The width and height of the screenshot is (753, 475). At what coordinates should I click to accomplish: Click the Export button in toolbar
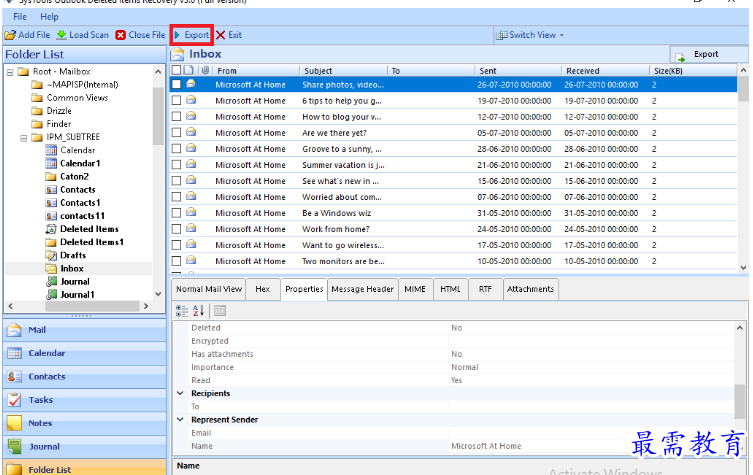[x=192, y=35]
